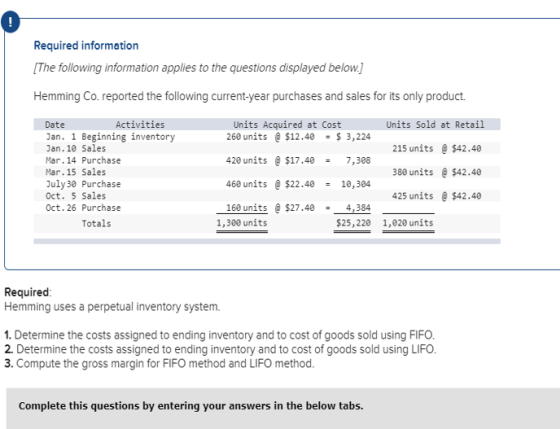Select the Date column header

click(55, 125)
